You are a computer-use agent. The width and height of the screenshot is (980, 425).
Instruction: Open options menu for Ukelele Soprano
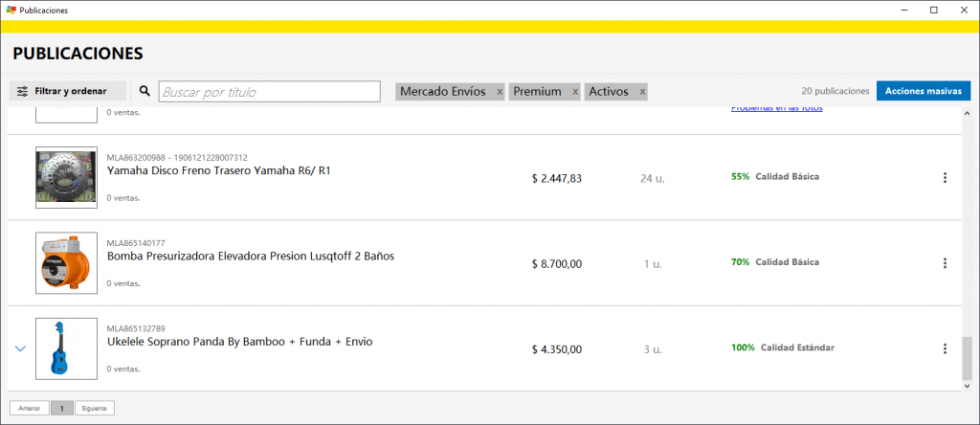coord(945,348)
